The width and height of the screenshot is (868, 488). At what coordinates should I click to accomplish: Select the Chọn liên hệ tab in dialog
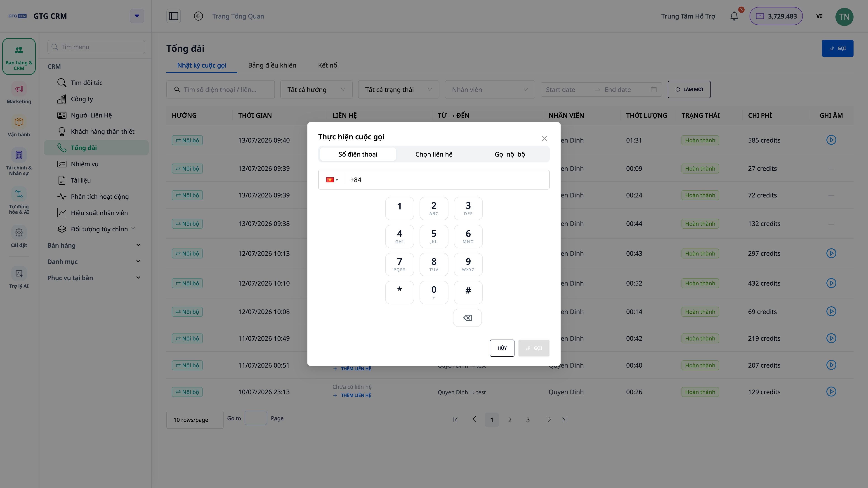(x=434, y=154)
